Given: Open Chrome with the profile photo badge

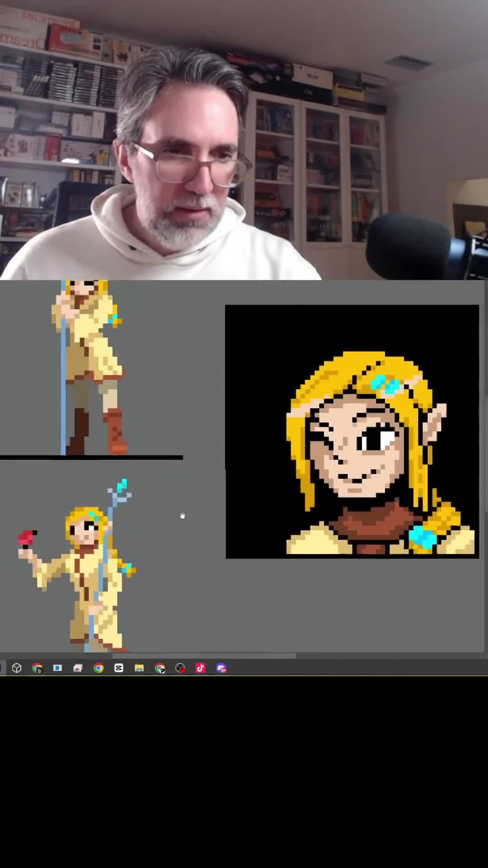Looking at the screenshot, I should pos(37,668).
